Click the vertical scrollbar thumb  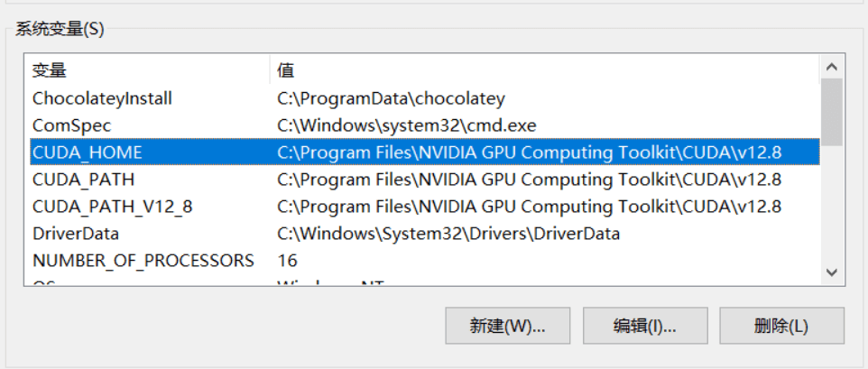pyautogui.click(x=832, y=111)
